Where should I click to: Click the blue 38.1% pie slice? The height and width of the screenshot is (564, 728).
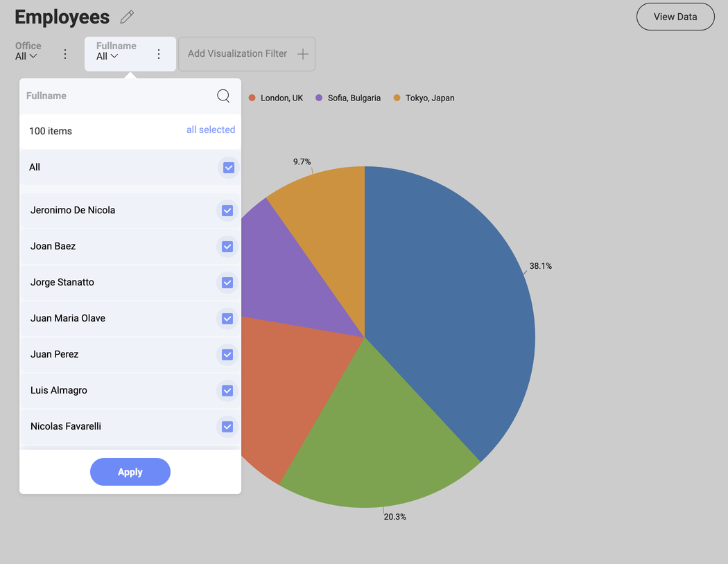[x=446, y=306]
